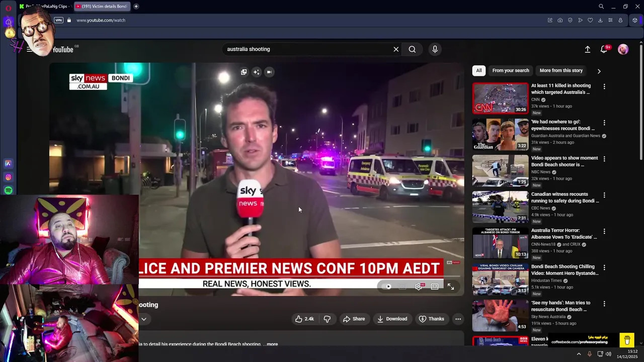Open Sky News Australia channel link

click(548, 317)
